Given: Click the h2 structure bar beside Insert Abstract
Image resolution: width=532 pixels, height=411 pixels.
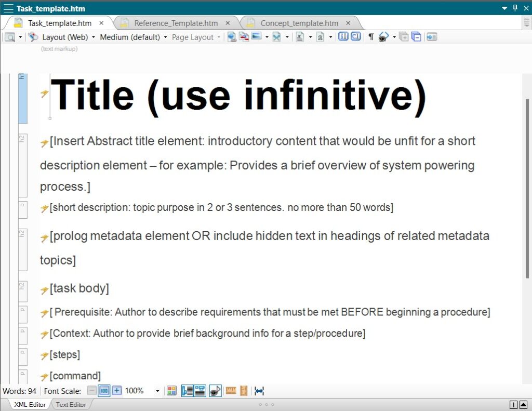Looking at the screenshot, I should (22, 165).
